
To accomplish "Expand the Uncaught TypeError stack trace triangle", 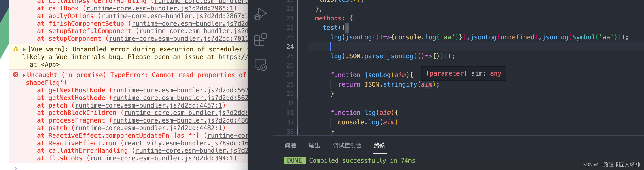I will 24,75.
